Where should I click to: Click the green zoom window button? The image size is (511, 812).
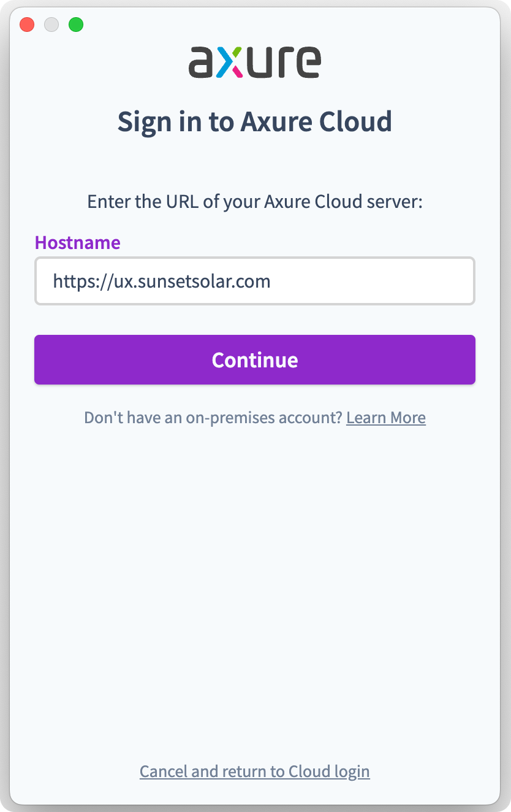click(x=76, y=25)
